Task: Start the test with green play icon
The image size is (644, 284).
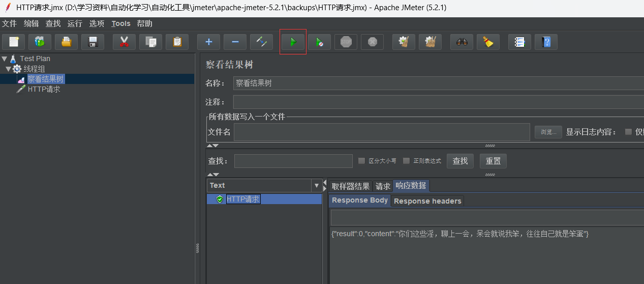Action: tap(293, 42)
